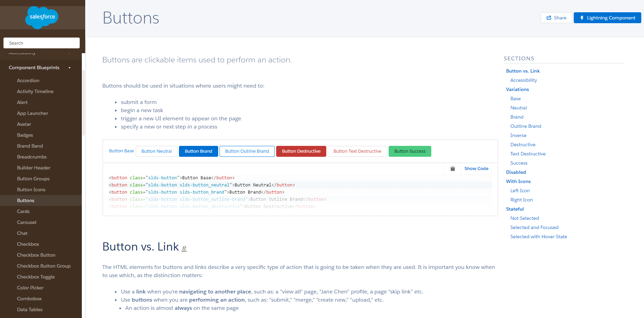This screenshot has width=644, height=318.
Task: Click the green Button Success example
Action: tap(410, 151)
